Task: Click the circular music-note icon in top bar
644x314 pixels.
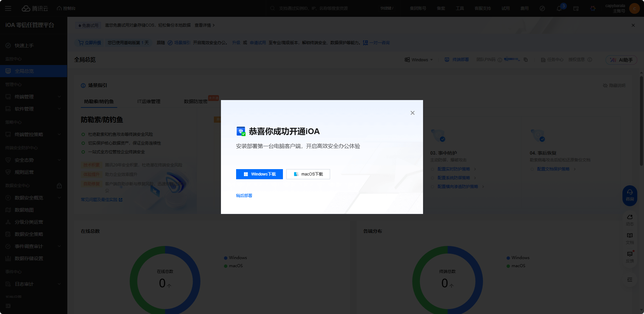Action: point(542,8)
